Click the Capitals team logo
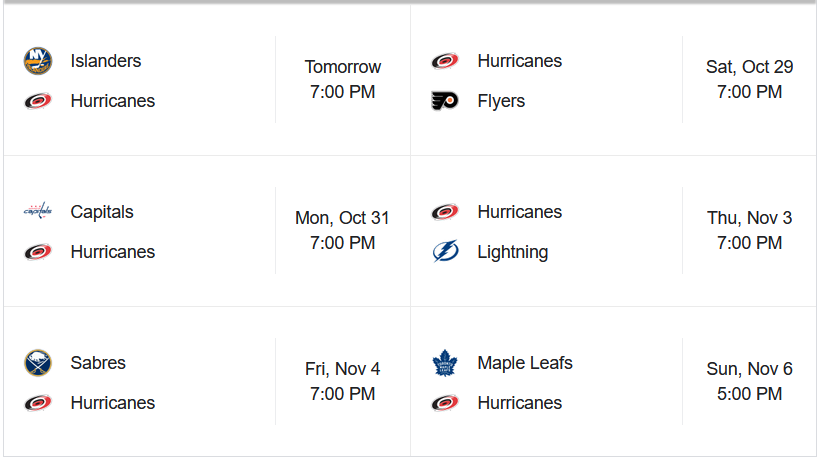Image resolution: width=817 pixels, height=457 pixels. click(x=38, y=212)
